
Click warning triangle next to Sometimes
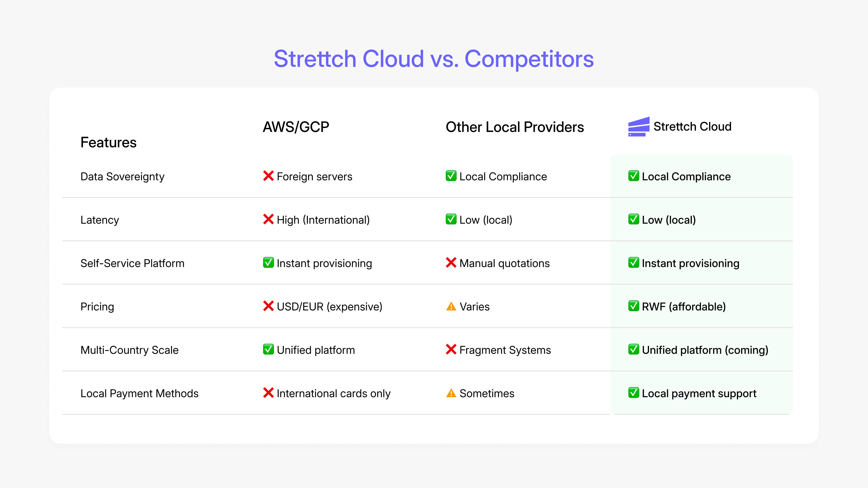[x=451, y=393]
